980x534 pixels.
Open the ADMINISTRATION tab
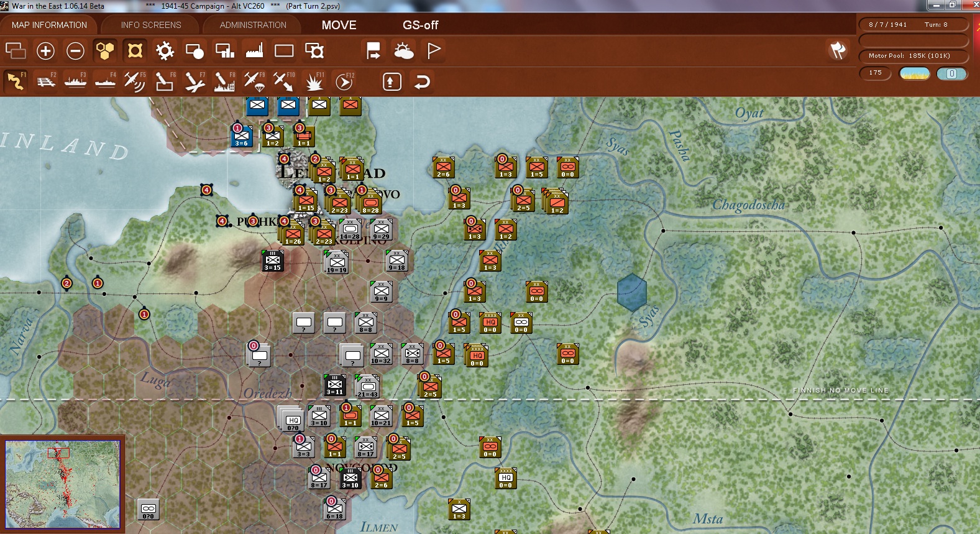click(x=253, y=25)
